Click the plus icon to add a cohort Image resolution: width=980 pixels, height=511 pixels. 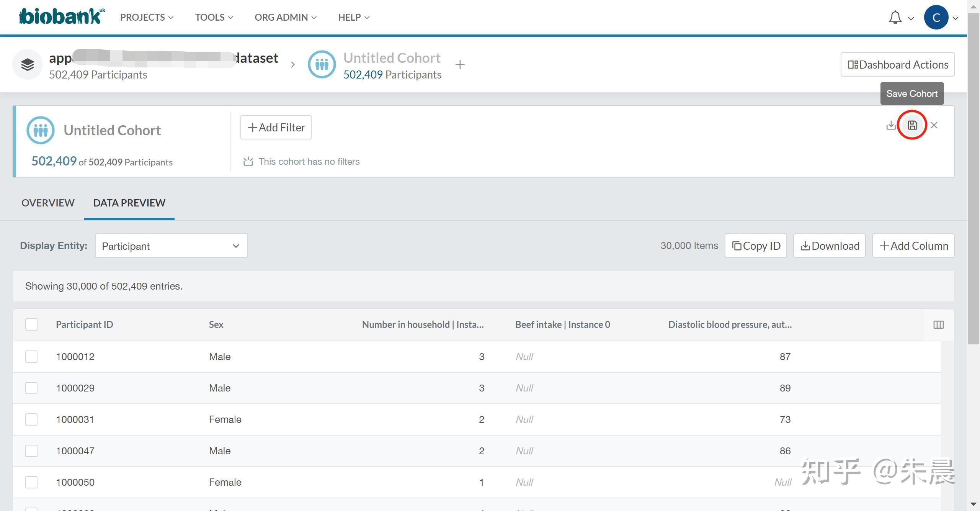460,65
